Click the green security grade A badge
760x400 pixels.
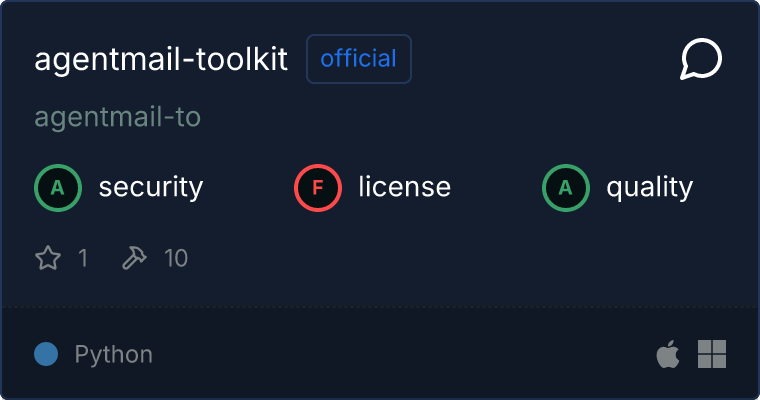[57, 187]
